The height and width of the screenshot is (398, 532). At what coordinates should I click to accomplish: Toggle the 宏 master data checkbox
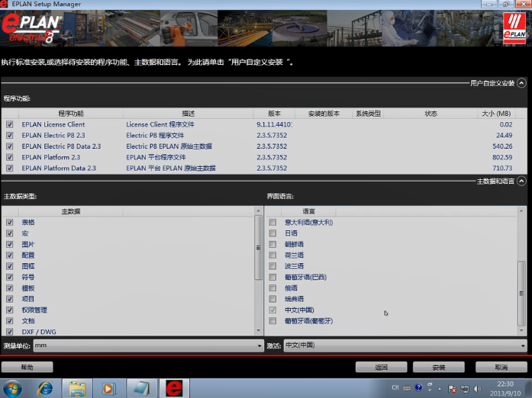pyautogui.click(x=9, y=233)
